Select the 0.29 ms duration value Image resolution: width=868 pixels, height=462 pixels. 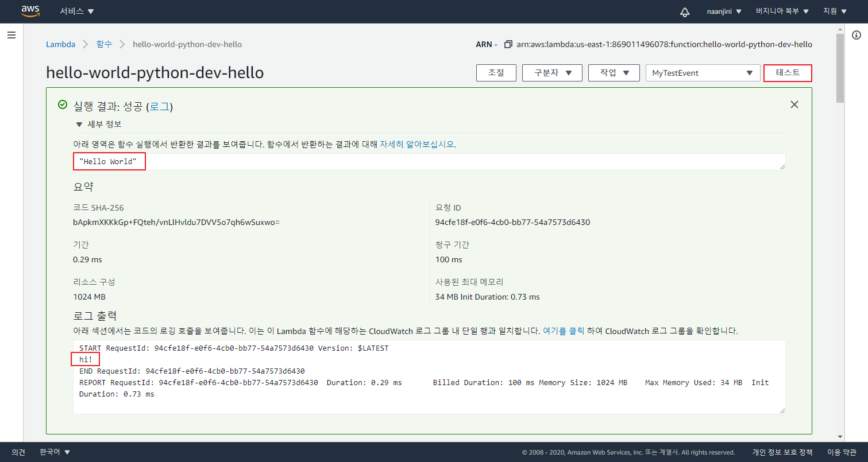click(x=87, y=259)
